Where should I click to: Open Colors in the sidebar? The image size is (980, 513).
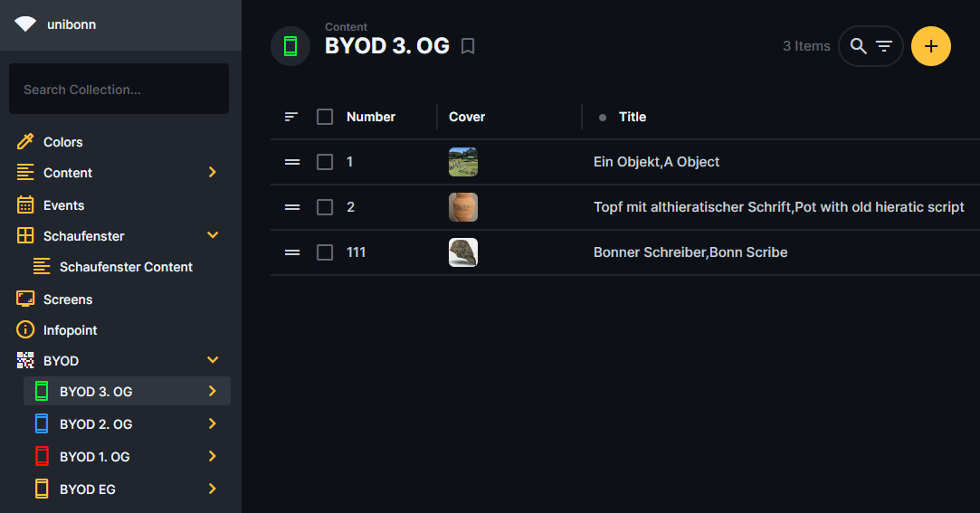click(62, 142)
